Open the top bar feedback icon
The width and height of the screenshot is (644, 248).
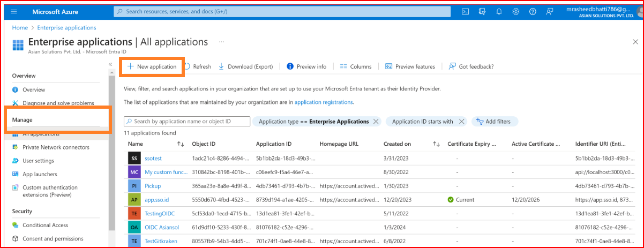tap(549, 11)
